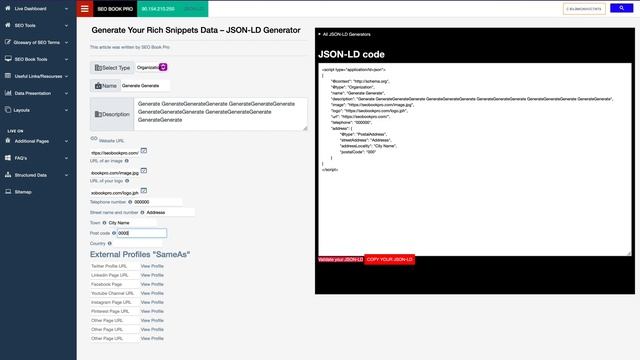Click the blue search button
The image size is (640, 360).
coord(621,8)
